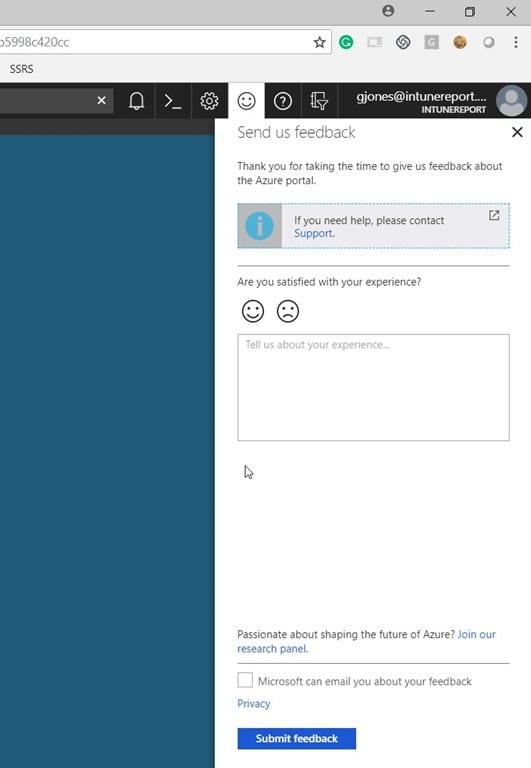The image size is (531, 768).
Task: Open portal settings gear icon
Action: coord(209,101)
